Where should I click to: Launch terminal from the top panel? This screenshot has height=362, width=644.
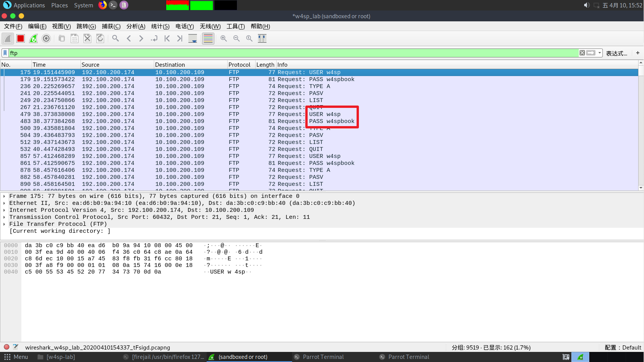click(113, 5)
